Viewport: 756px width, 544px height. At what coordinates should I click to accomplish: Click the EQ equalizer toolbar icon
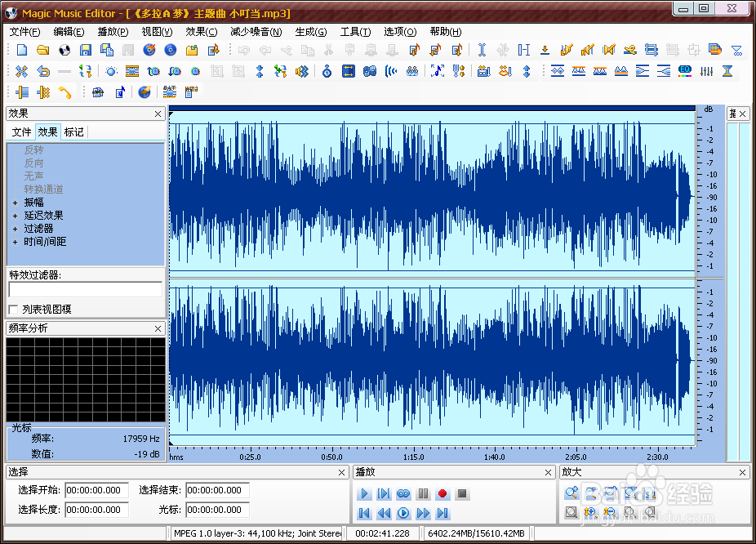[x=685, y=71]
